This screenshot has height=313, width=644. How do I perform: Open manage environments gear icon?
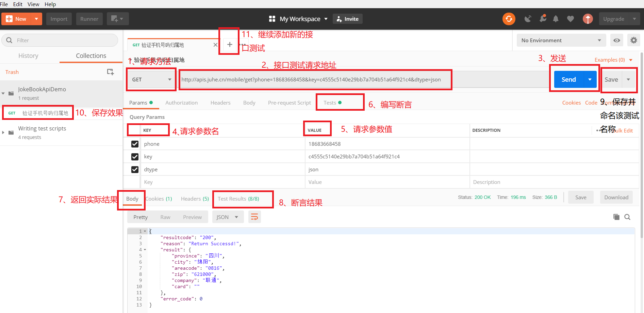click(633, 40)
